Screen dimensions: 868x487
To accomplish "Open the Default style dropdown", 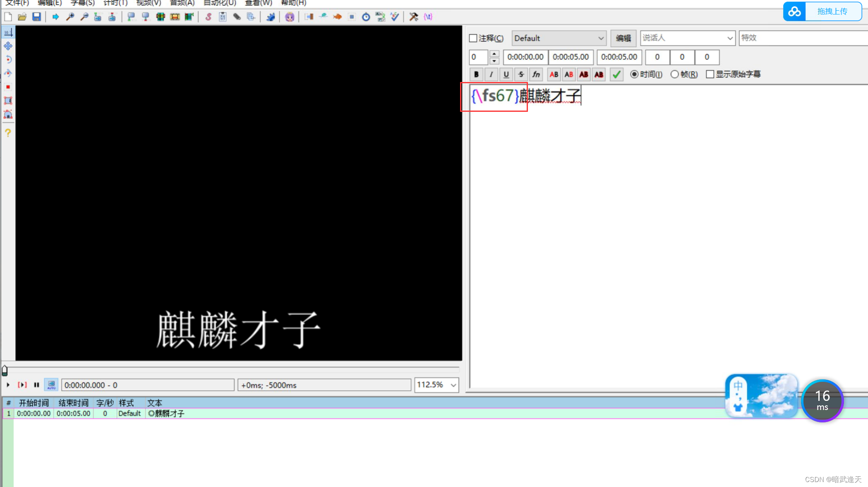I will (601, 38).
